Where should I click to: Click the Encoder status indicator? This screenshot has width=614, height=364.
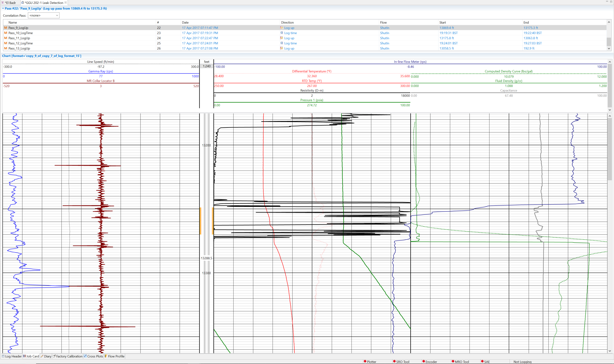click(x=423, y=361)
